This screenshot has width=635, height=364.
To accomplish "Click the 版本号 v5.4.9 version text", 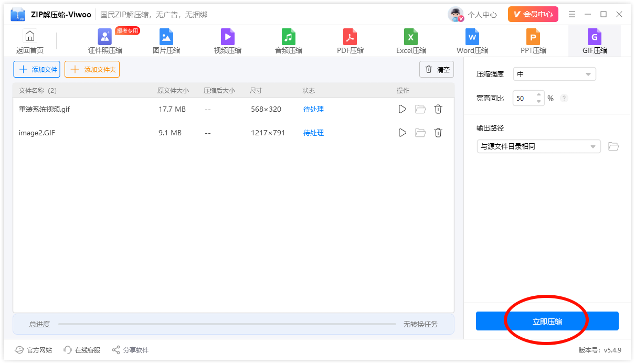I will [x=600, y=350].
